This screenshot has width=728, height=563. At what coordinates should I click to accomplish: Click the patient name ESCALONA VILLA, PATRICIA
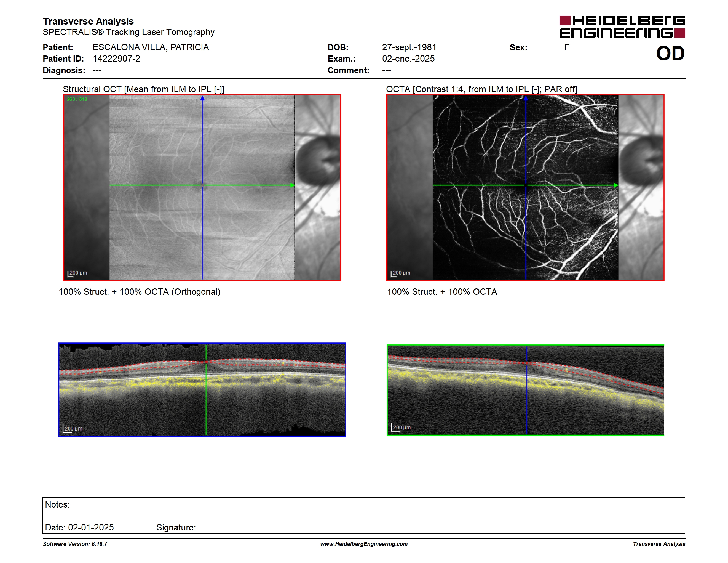pyautogui.click(x=151, y=47)
